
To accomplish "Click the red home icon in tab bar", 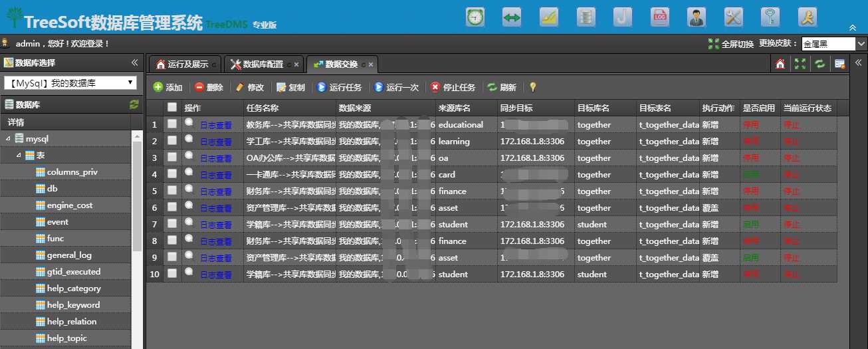I will coord(780,64).
